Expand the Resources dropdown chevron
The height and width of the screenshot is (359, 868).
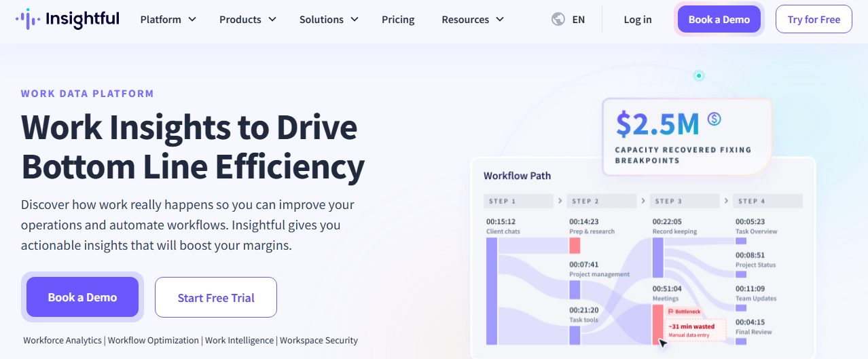(x=500, y=19)
